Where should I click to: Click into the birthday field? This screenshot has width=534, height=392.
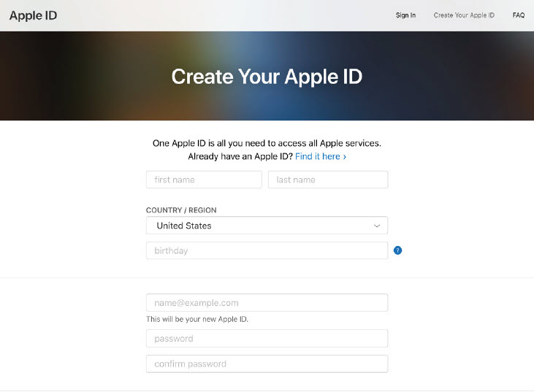pyautogui.click(x=267, y=251)
